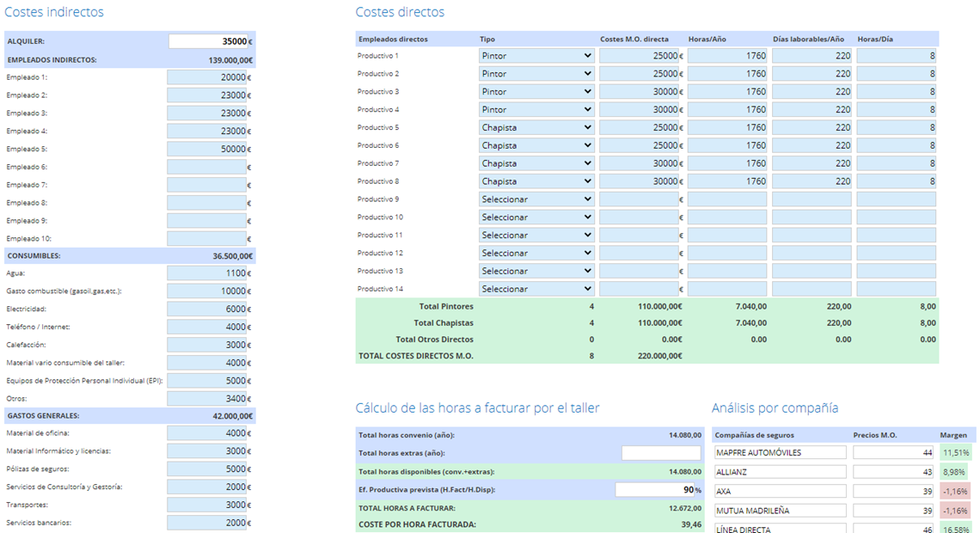This screenshot has width=980, height=533.
Task: Click the GASTOS GENERALES total 42.000,00€
Action: coord(232,416)
